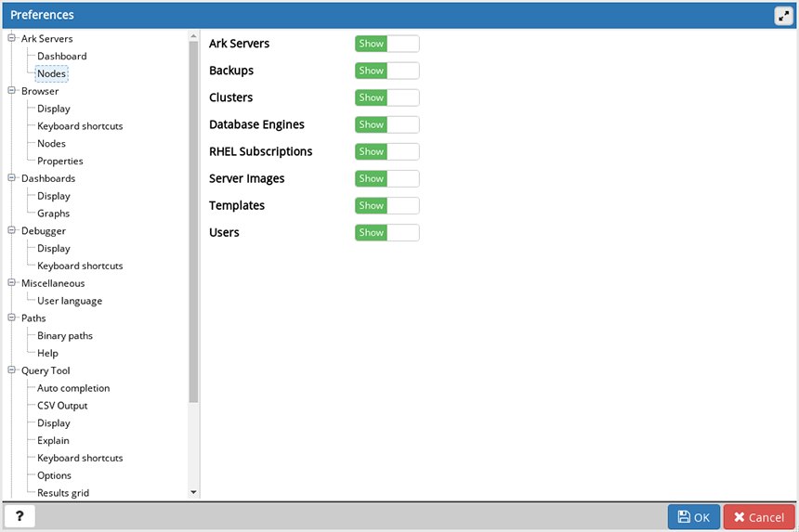The image size is (799, 532).
Task: Toggle the Templates Show switch
Action: point(387,206)
